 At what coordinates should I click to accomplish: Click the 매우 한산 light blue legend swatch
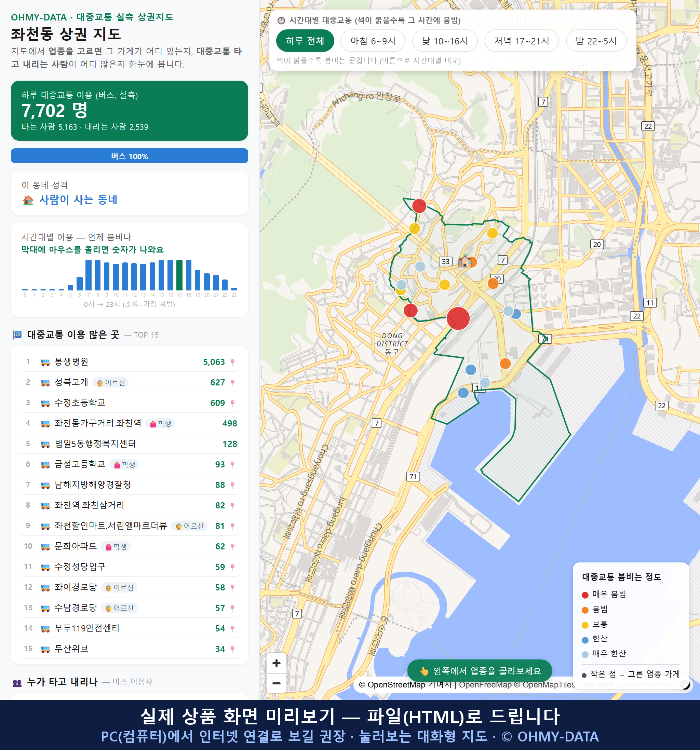click(x=585, y=655)
